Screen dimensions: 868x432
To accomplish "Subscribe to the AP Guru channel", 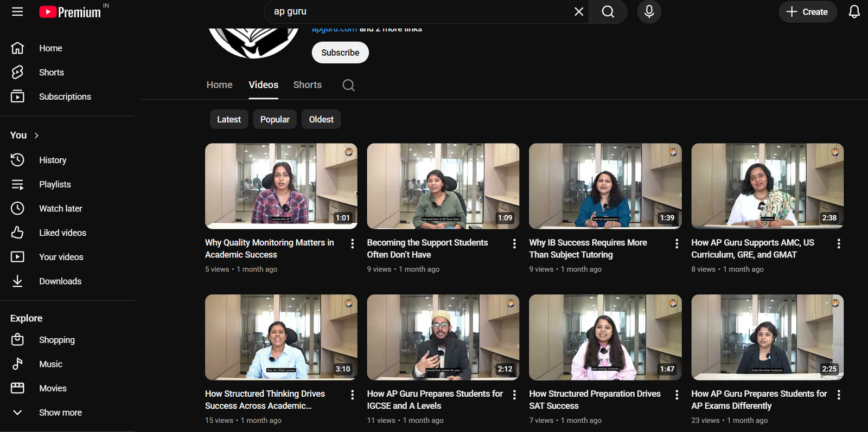I will click(340, 53).
